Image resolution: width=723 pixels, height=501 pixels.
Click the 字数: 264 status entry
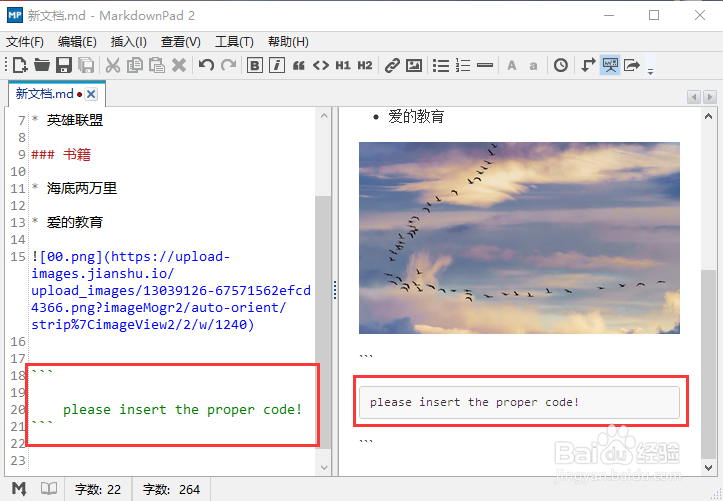click(171, 489)
